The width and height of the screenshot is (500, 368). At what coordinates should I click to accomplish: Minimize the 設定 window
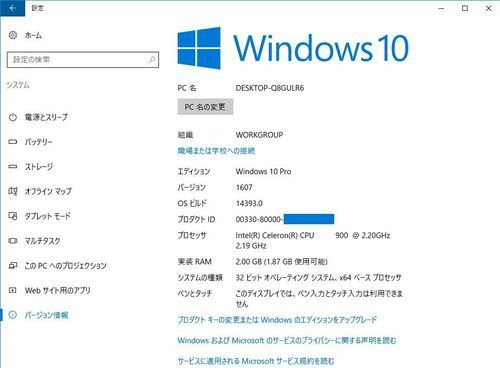442,8
